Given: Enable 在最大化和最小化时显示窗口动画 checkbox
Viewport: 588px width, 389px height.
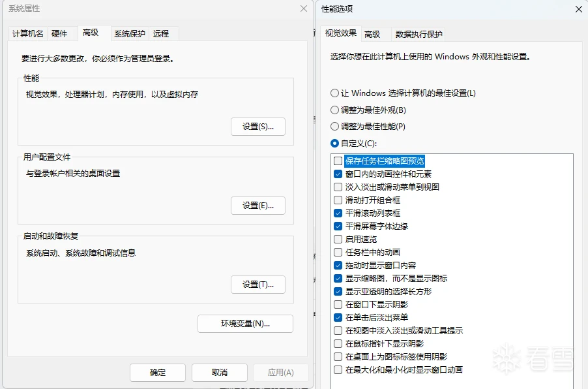Looking at the screenshot, I should point(338,370).
